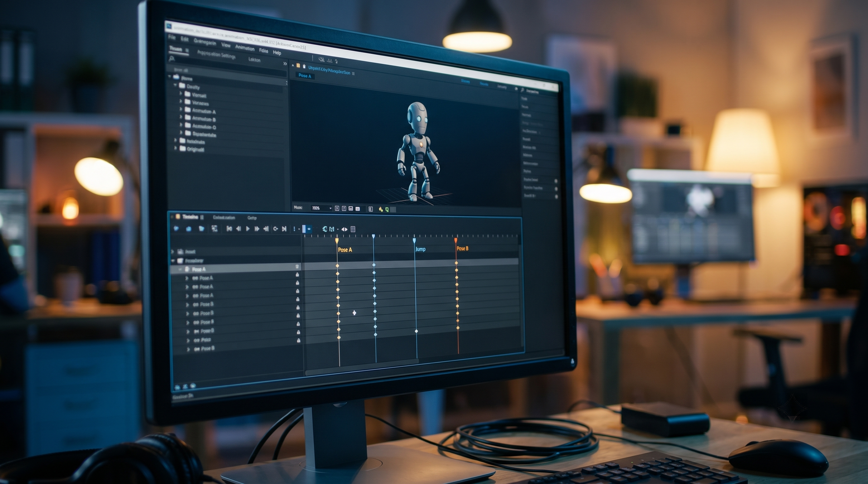Switch to the Pose A viewport tab
The width and height of the screenshot is (868, 484).
click(x=305, y=75)
